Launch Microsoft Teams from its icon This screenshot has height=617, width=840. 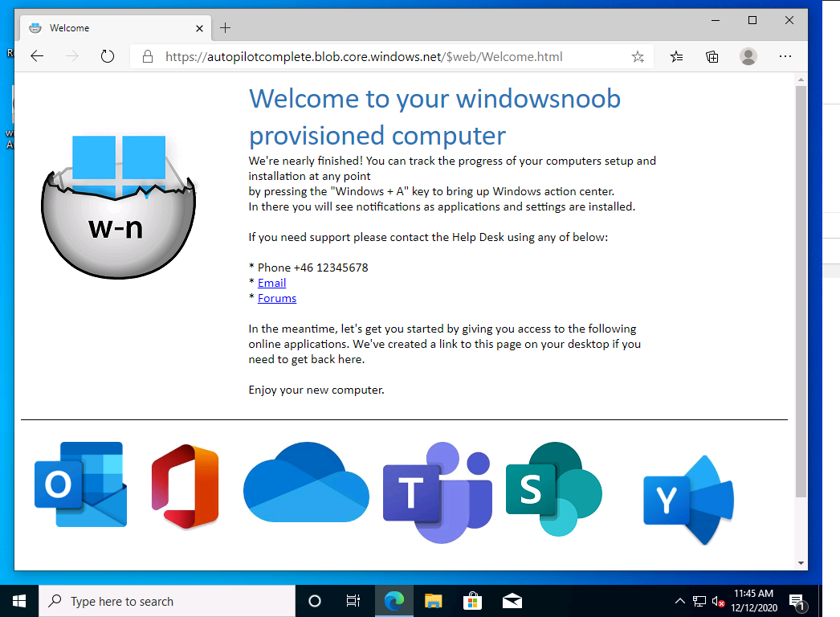coord(438,492)
